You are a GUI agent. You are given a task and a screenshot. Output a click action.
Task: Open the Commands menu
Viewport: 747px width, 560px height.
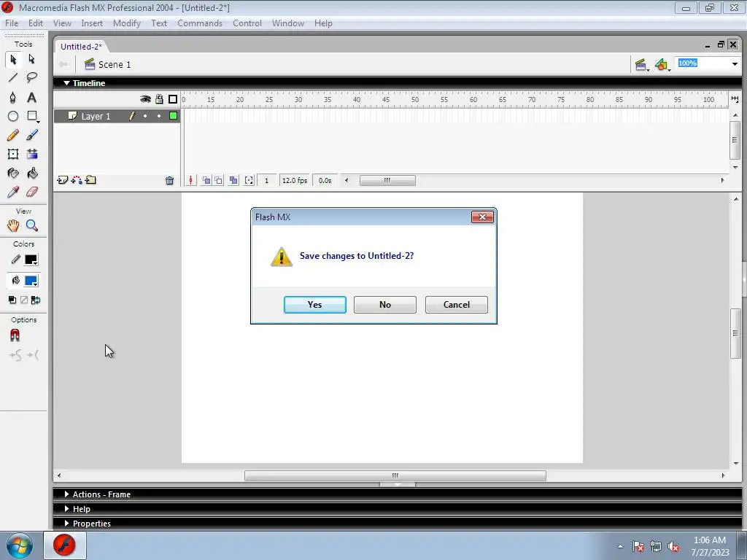[200, 23]
